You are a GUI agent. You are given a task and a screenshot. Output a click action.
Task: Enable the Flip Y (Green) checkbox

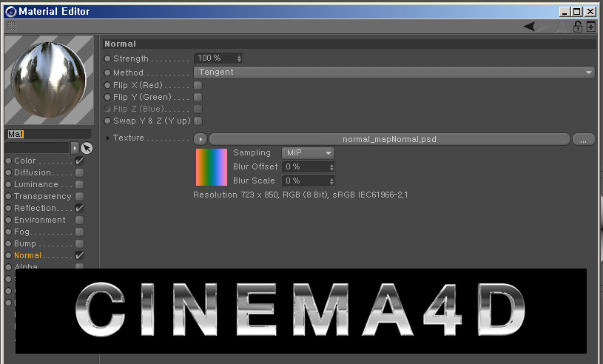[x=198, y=97]
